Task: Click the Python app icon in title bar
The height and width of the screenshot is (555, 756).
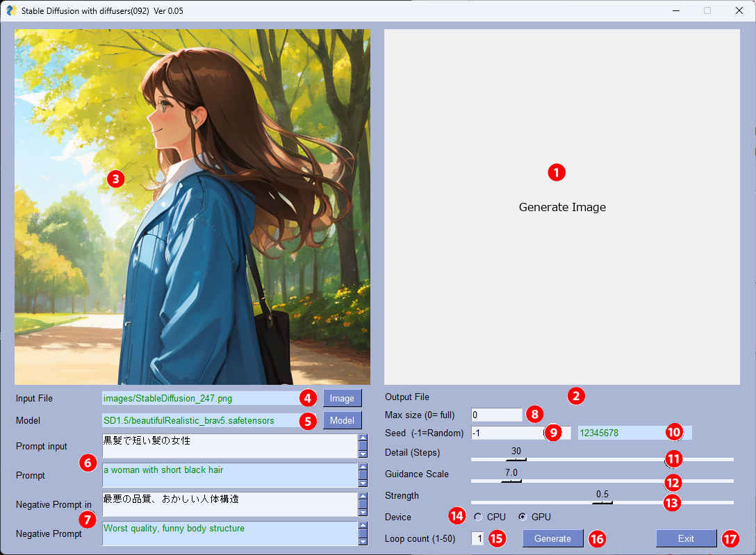Action: click(x=11, y=10)
